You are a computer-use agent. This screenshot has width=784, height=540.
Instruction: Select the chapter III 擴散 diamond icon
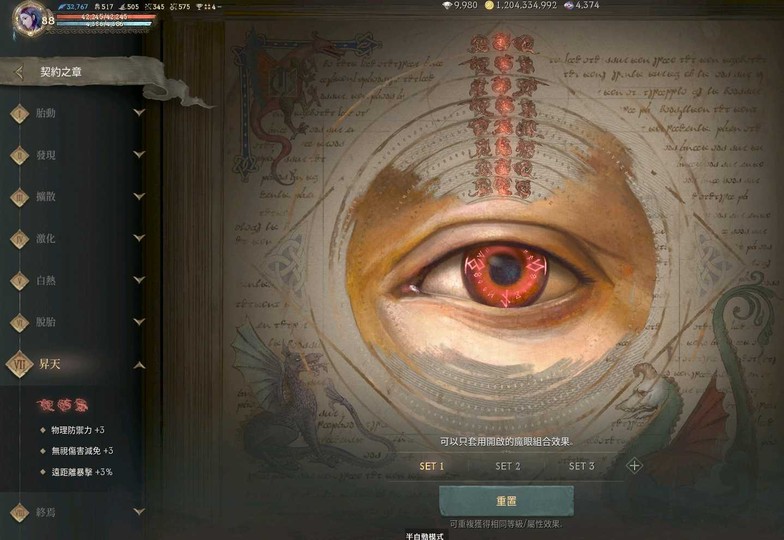pyautogui.click(x=19, y=197)
